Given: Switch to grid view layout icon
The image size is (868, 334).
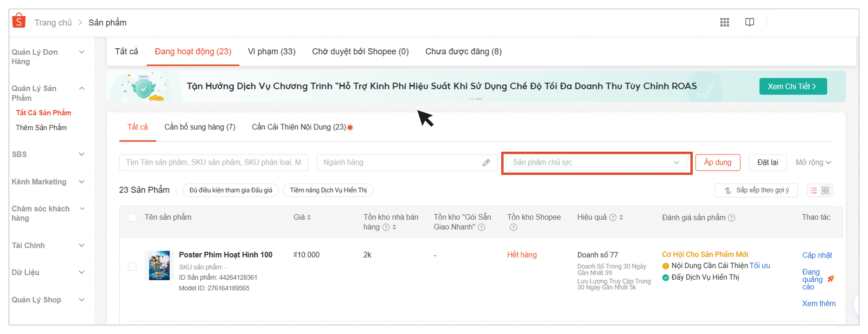Looking at the screenshot, I should coord(825,190).
